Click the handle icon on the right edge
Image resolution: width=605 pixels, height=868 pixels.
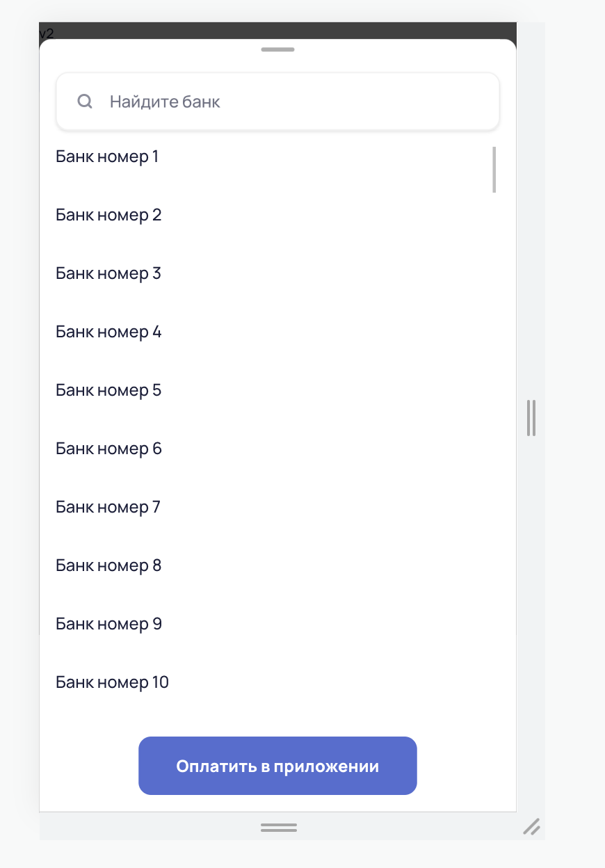(531, 417)
